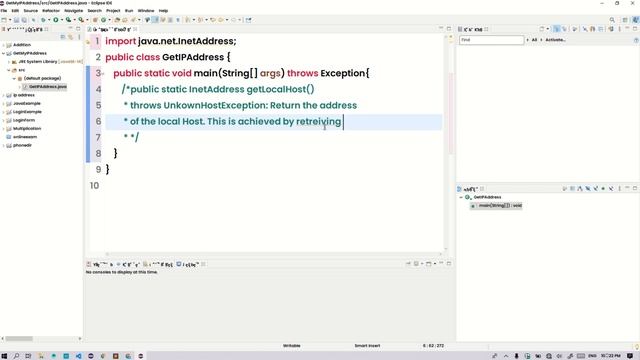This screenshot has height=360, width=640.
Task: Click the green Run toolbar icon
Action: [56, 20]
